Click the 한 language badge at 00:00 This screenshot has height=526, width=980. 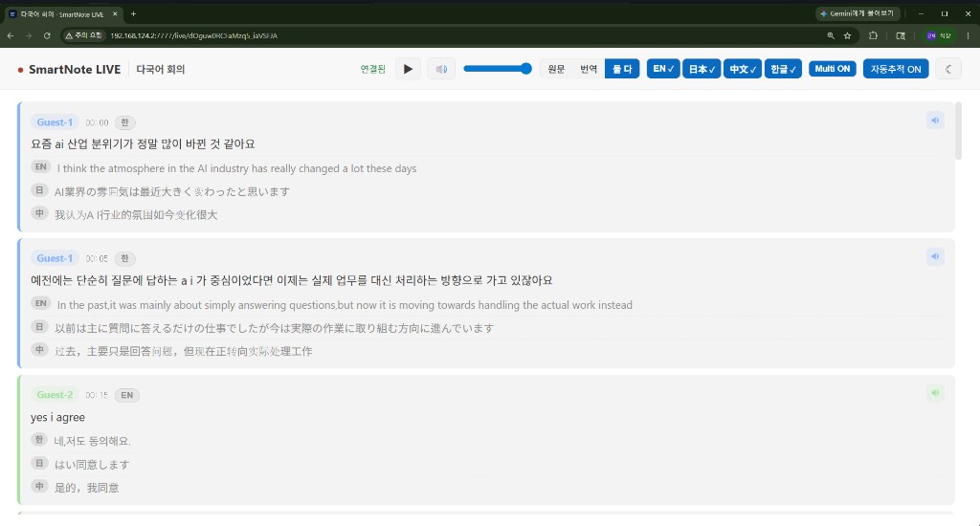coord(125,122)
